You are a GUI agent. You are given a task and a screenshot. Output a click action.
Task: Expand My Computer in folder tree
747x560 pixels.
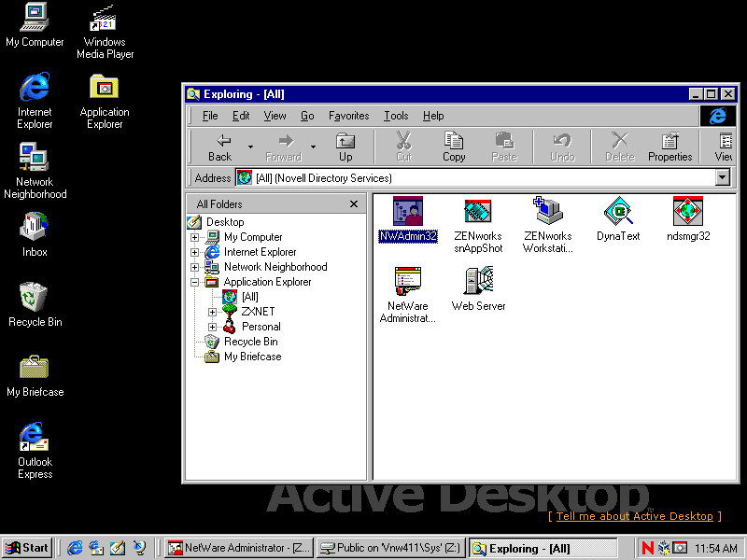coord(194,237)
